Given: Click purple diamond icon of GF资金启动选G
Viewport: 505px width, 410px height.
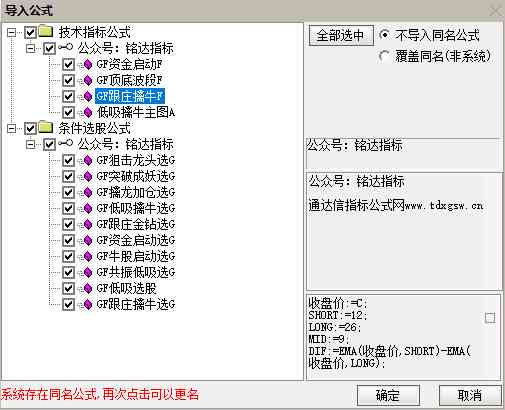Looking at the screenshot, I should pyautogui.click(x=88, y=240).
